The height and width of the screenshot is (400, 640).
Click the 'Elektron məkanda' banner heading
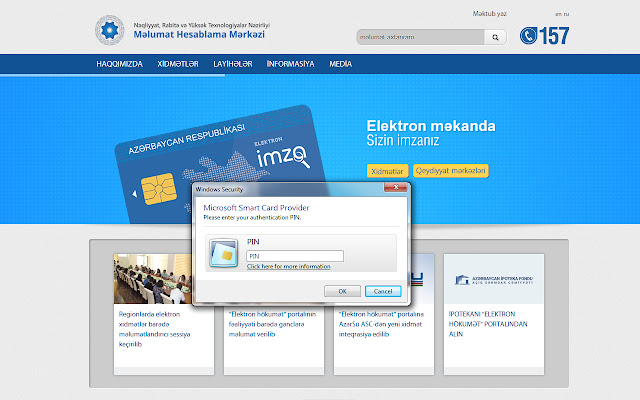coord(431,126)
